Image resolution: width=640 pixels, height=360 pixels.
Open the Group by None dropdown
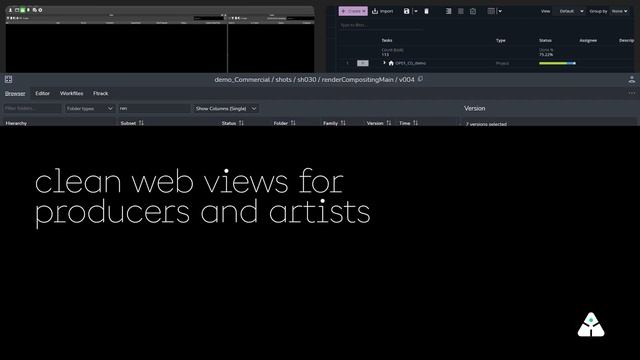pyautogui.click(x=619, y=11)
